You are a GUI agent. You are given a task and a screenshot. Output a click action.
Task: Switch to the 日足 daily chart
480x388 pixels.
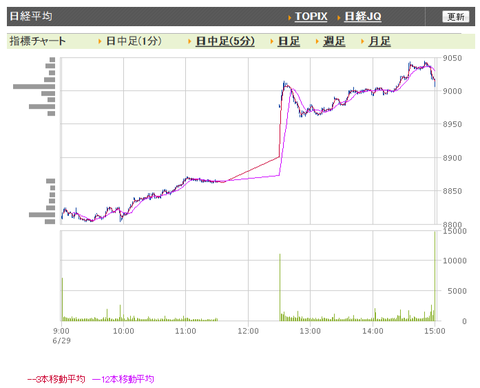pos(289,41)
